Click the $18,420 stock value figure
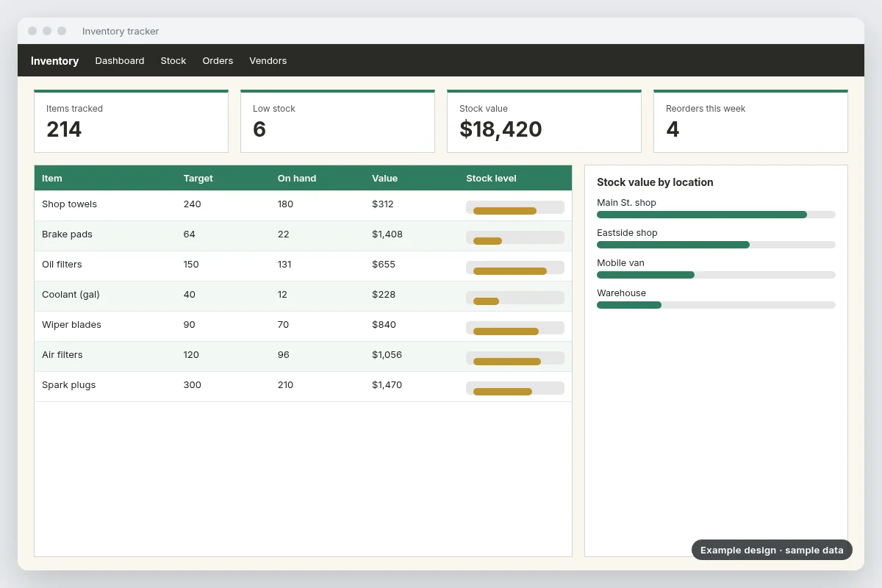The width and height of the screenshot is (882, 588). tap(501, 129)
